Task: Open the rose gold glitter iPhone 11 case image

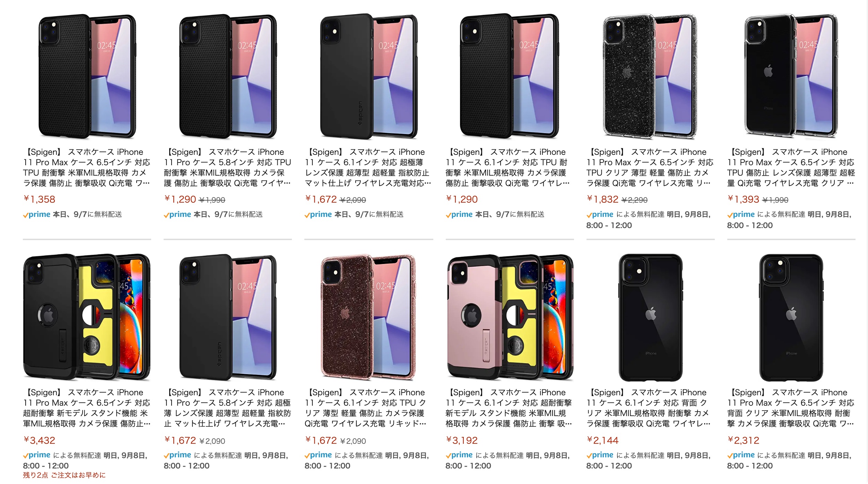Action: coord(368,317)
